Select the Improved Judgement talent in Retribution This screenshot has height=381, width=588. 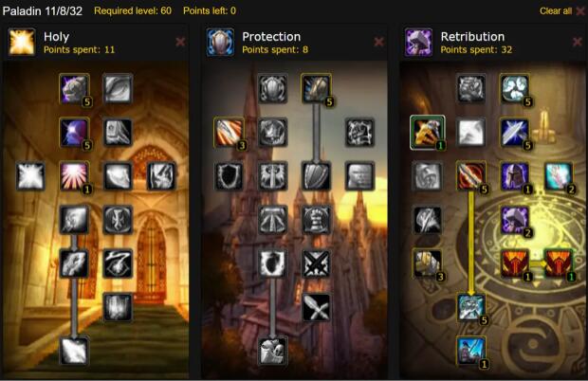click(x=428, y=133)
